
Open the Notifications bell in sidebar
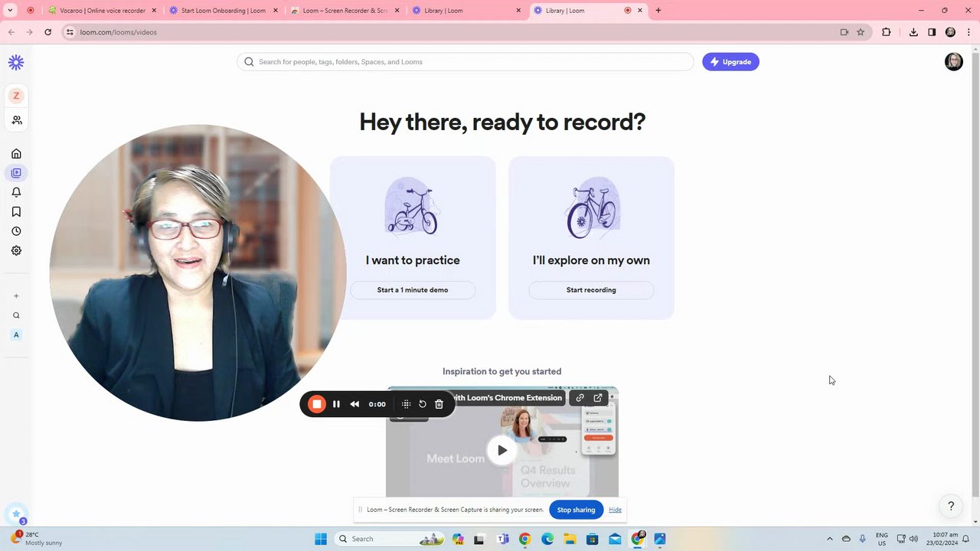[16, 192]
